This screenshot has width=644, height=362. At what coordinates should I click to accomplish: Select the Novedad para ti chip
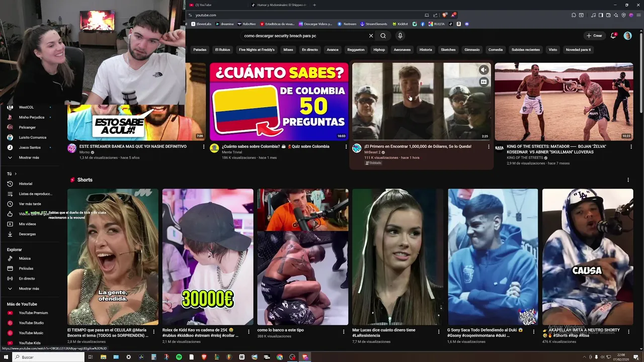pyautogui.click(x=578, y=50)
